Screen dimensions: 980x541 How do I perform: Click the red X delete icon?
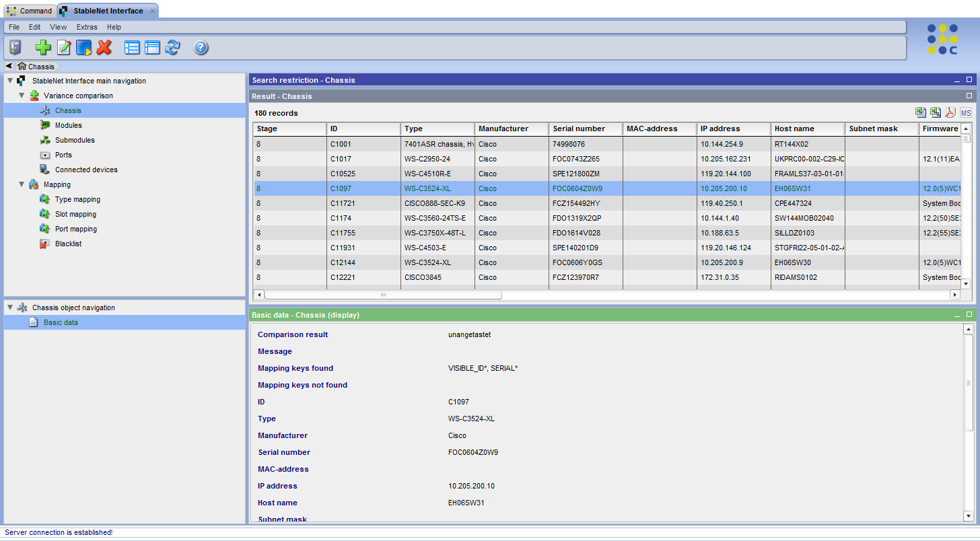pos(104,47)
